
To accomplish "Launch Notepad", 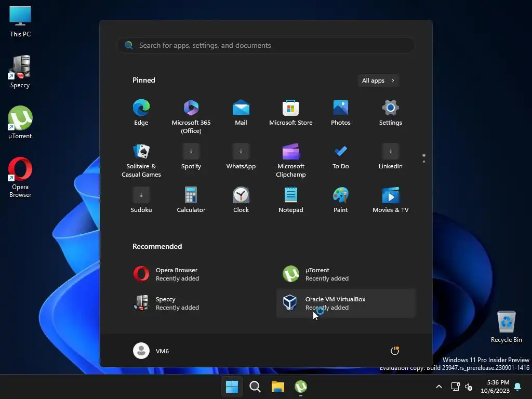I will tap(291, 201).
